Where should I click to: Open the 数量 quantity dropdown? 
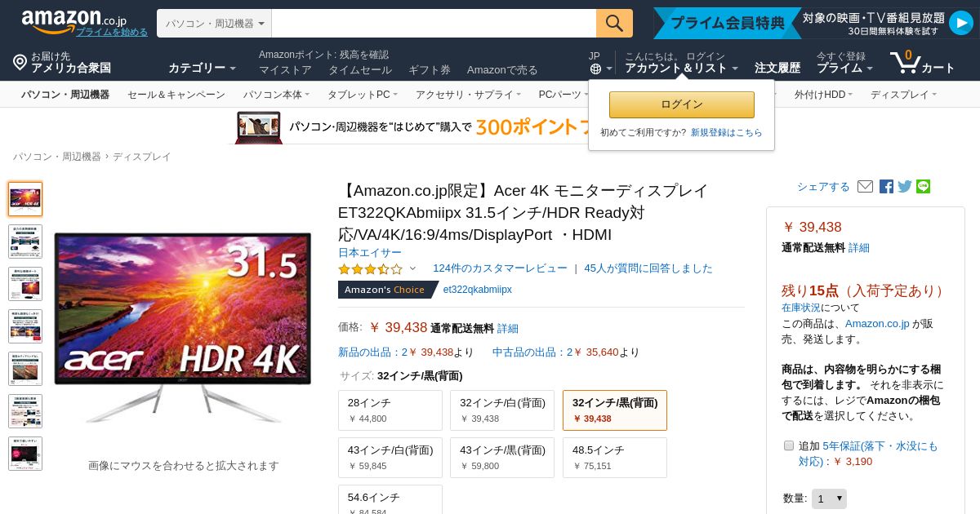[x=829, y=498]
